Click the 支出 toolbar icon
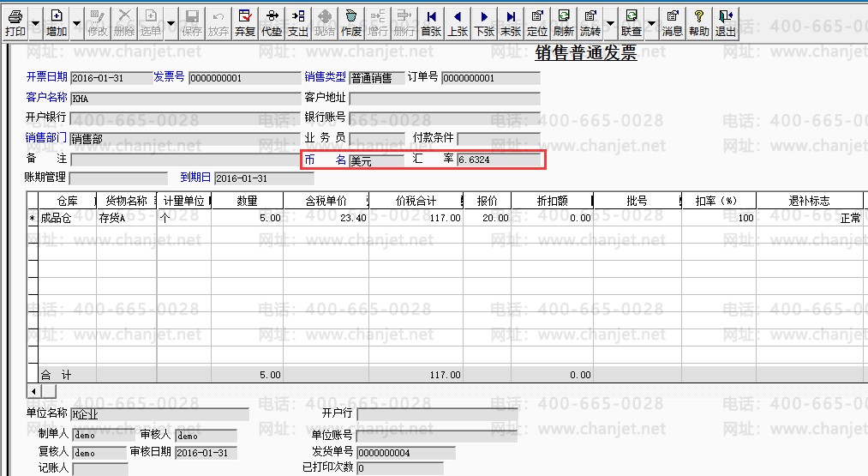 click(298, 23)
